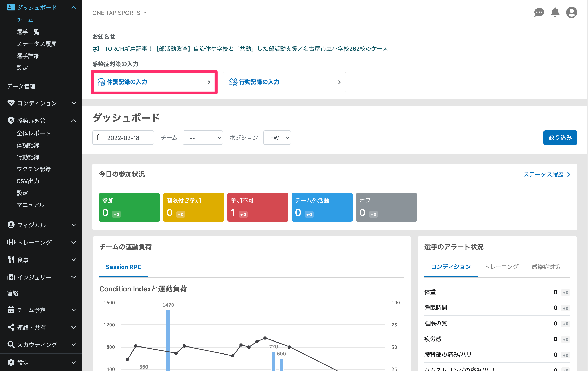Open the ONE TAP SPORTS organization dropdown

click(x=119, y=13)
